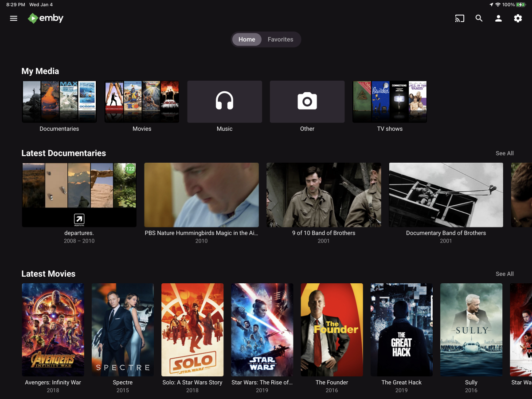Open the user profile icon
532x399 pixels.
[498, 19]
